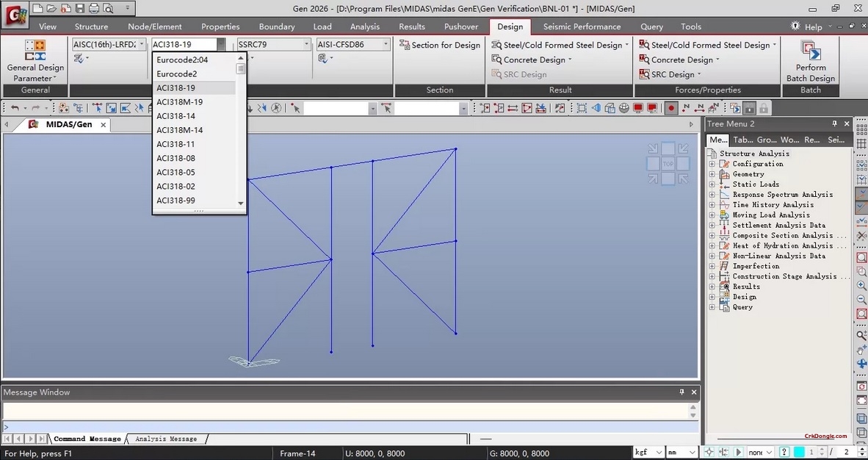Click the open padlock icon

pos(764,108)
